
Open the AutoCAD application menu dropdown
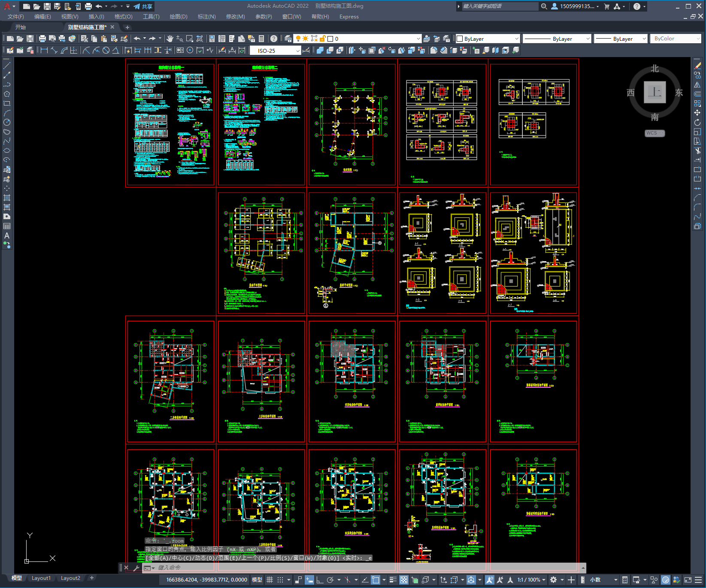point(9,6)
